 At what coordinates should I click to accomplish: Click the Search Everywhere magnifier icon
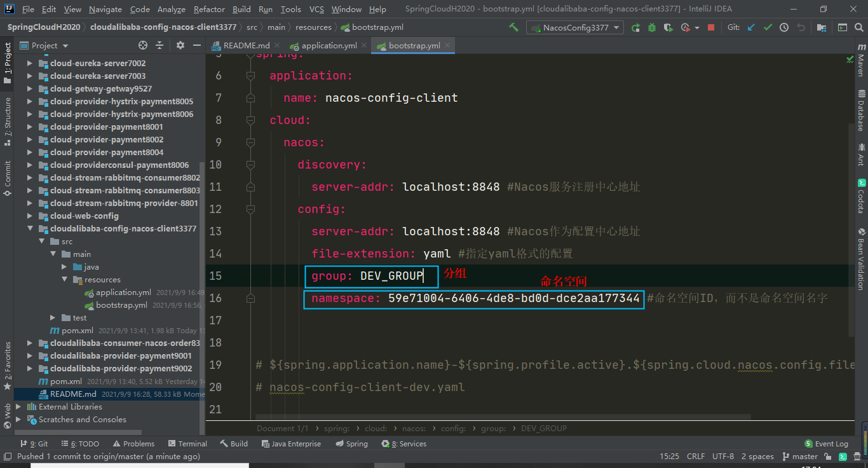(859, 27)
